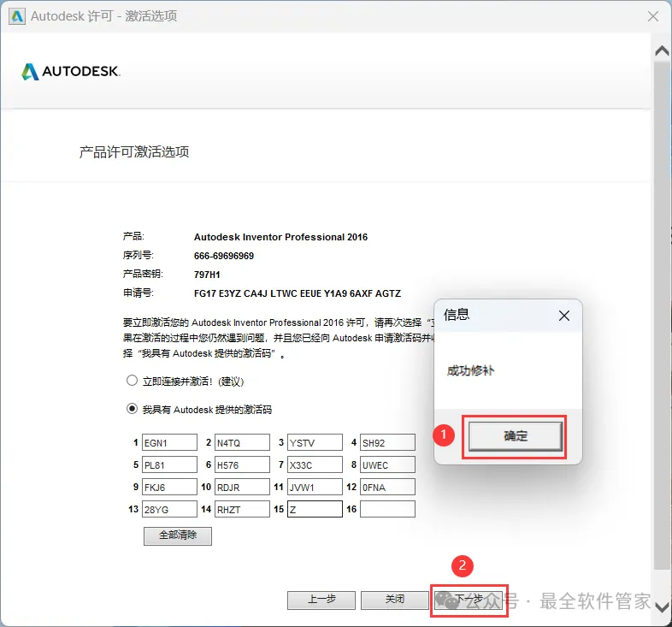Click the Autodesk icon in the title bar
The height and width of the screenshot is (627, 672).
[17, 16]
